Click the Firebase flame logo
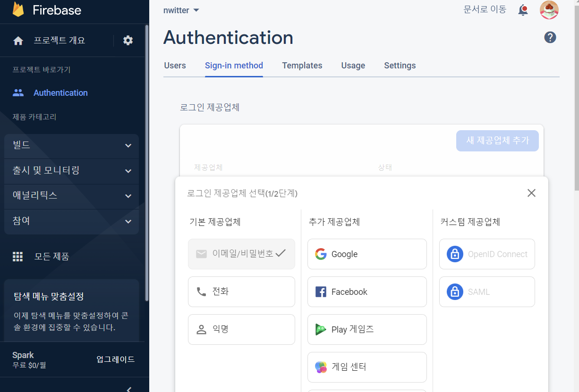579x392 pixels. [x=18, y=9]
